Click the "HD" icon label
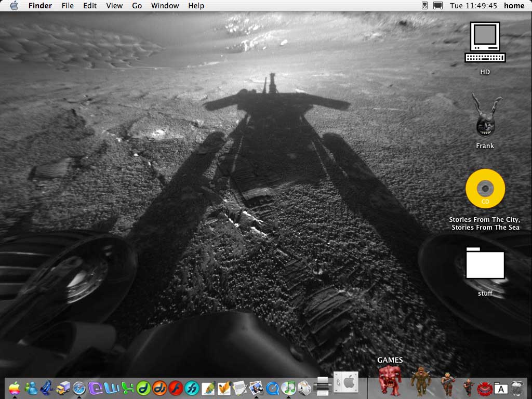 pyautogui.click(x=485, y=72)
